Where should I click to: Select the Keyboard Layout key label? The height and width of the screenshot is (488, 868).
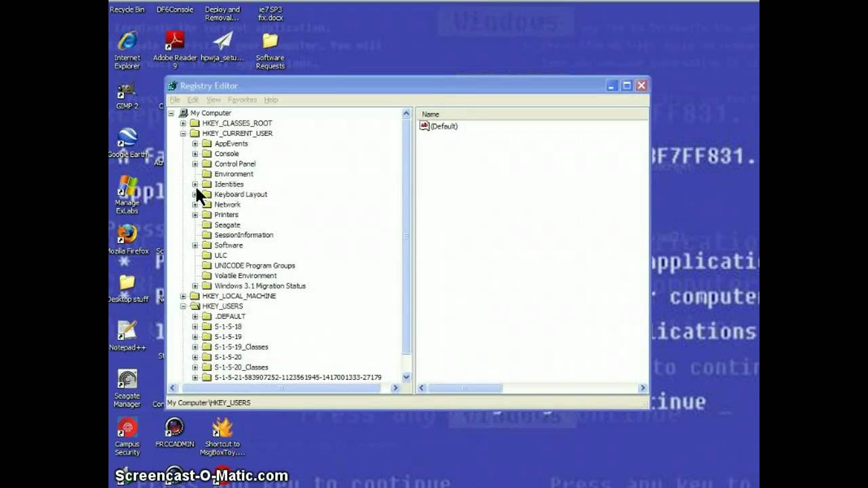click(241, 195)
